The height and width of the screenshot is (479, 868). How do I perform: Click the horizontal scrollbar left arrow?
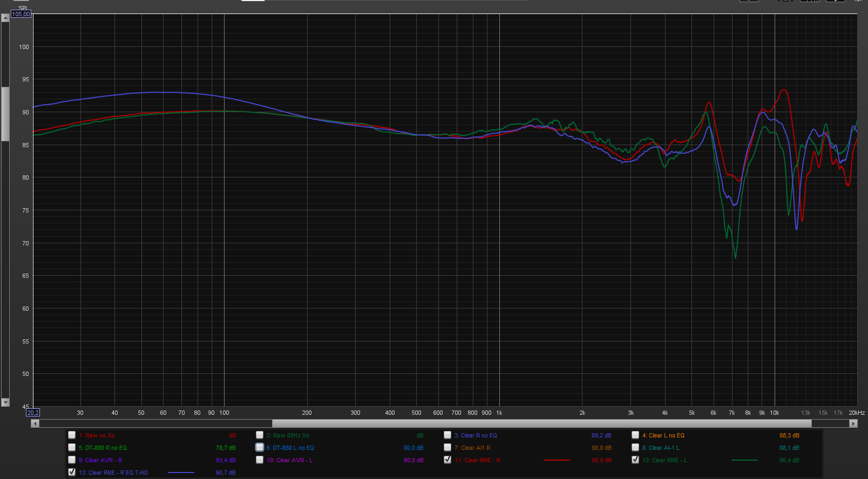[x=35, y=423]
